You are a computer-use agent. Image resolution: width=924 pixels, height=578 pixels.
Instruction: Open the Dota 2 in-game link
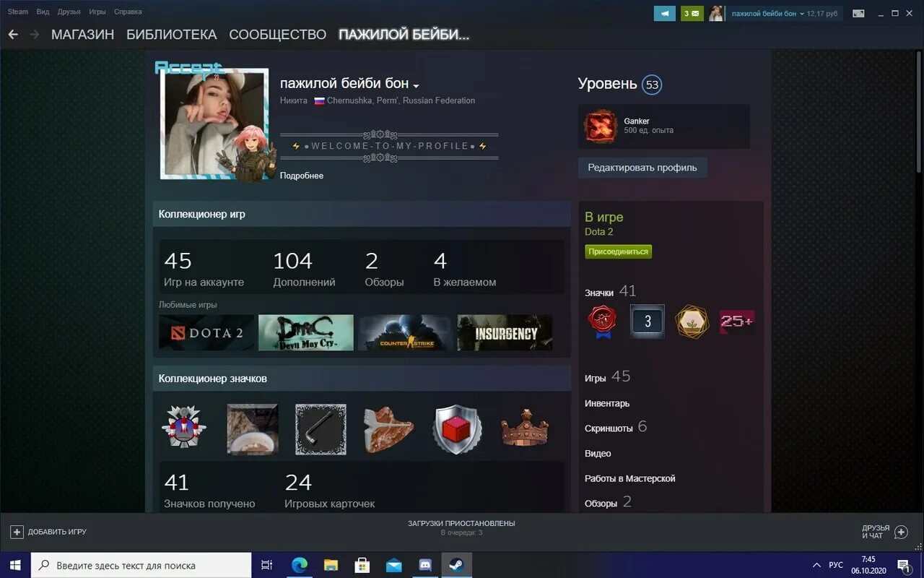[x=598, y=232]
